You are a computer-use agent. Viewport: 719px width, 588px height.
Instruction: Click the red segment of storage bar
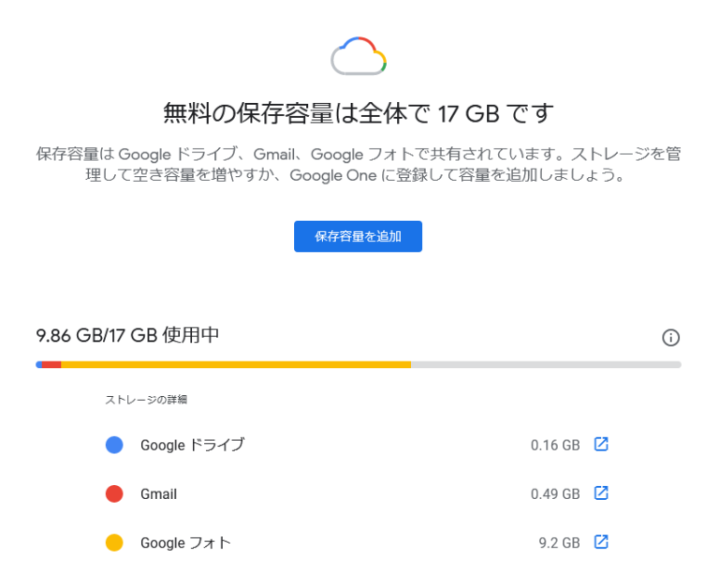(x=51, y=364)
